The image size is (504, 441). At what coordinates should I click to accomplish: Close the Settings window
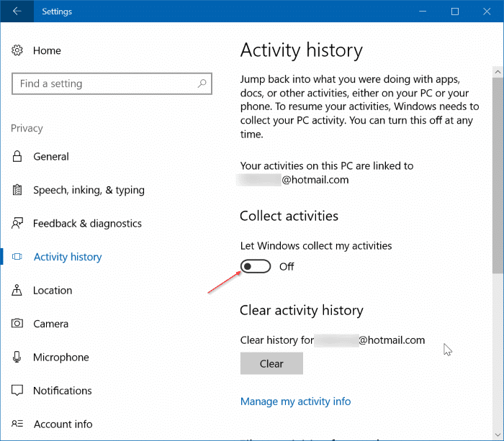click(487, 12)
